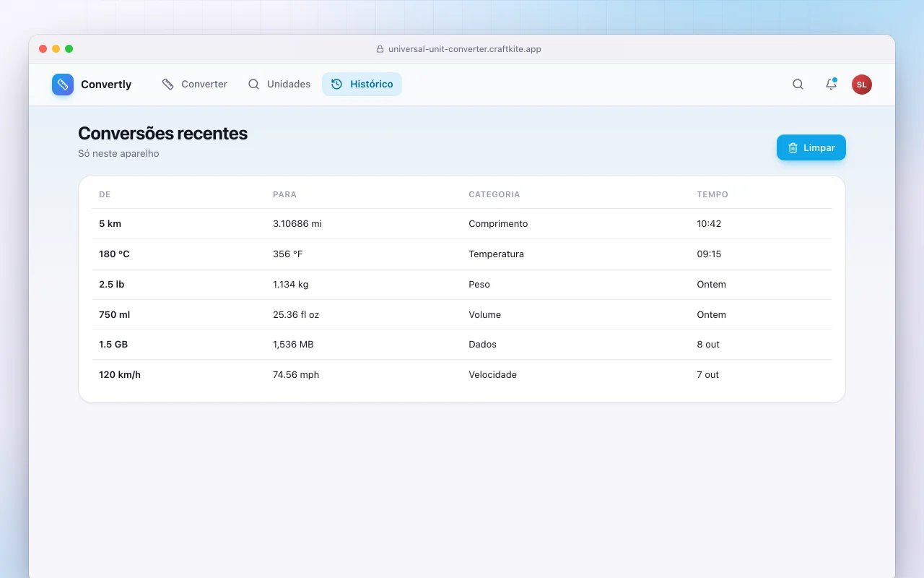Select the Histórico tab
Screen dimensions: 924x578
tap(362, 85)
